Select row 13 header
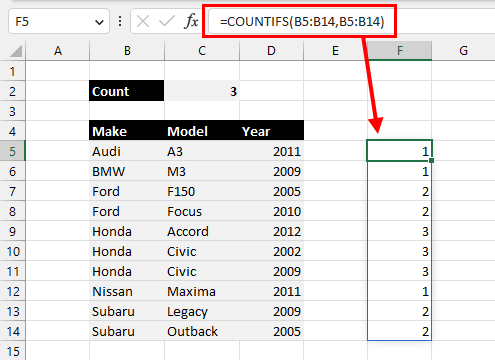This screenshot has width=495, height=360. pos(13,311)
